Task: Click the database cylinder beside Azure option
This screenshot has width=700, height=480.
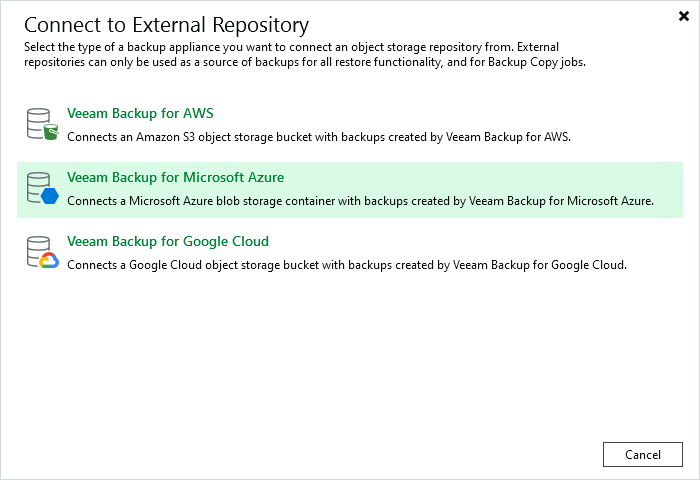Action: point(38,188)
